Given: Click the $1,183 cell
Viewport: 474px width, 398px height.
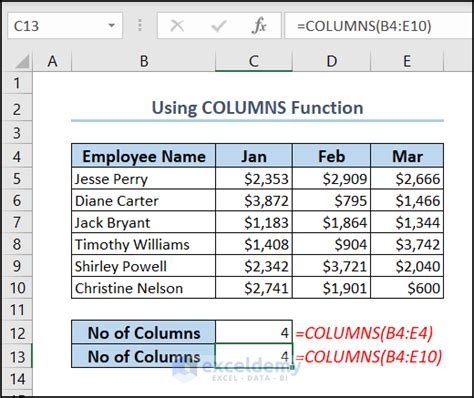Looking at the screenshot, I should point(254,222).
